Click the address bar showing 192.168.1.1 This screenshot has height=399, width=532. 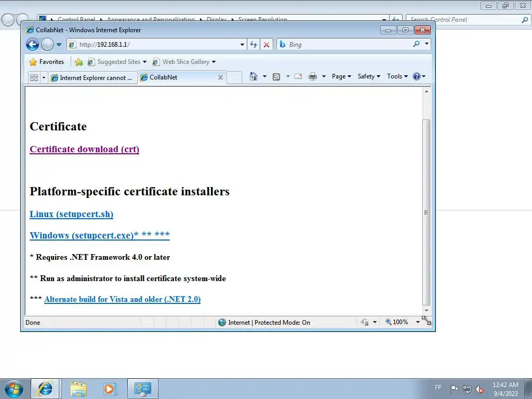pos(153,45)
